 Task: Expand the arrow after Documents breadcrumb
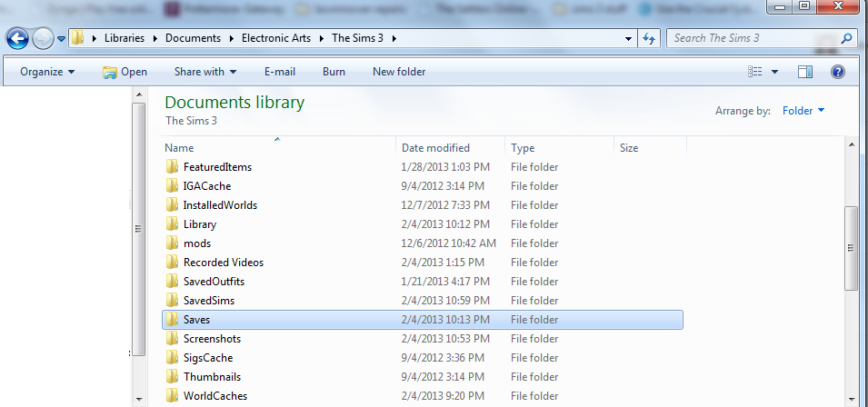tap(231, 39)
